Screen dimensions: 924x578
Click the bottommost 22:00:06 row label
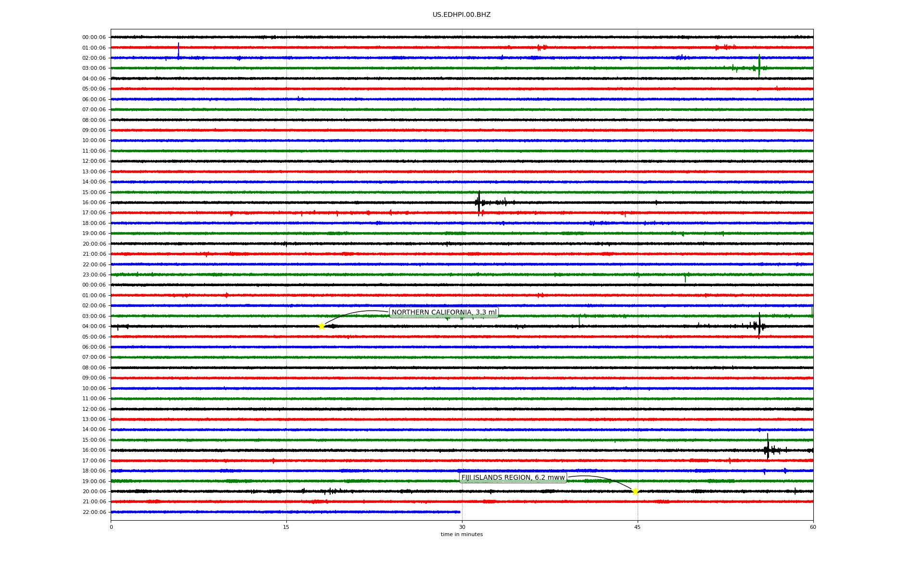click(94, 512)
